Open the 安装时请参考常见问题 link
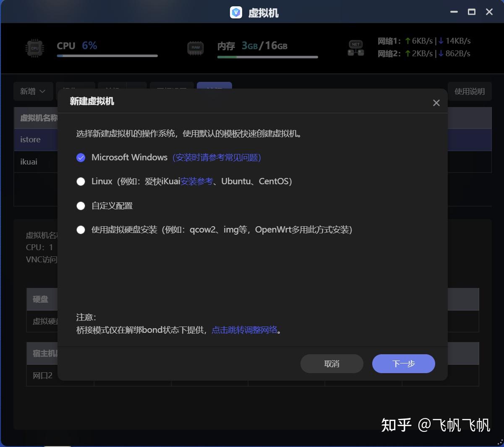Viewport: 504px width, 447px height. click(x=217, y=157)
